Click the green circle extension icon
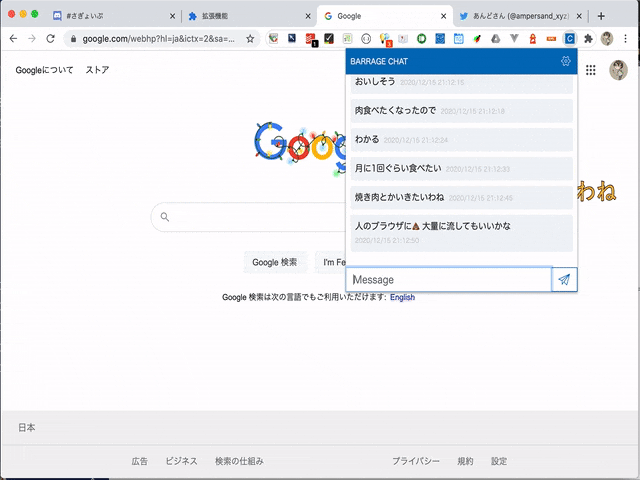Image resolution: width=640 pixels, height=480 pixels. coord(422,39)
